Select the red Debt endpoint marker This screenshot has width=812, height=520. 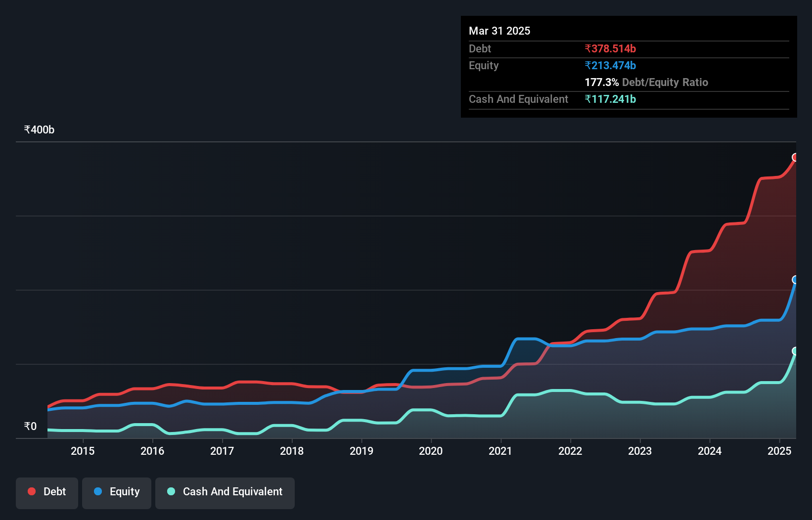(795, 157)
